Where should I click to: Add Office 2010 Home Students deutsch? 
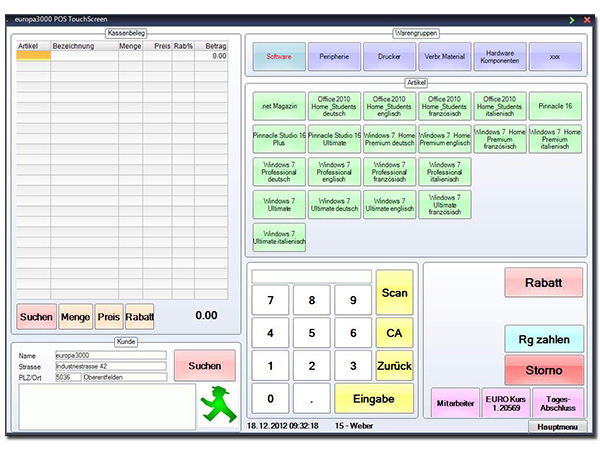(334, 106)
